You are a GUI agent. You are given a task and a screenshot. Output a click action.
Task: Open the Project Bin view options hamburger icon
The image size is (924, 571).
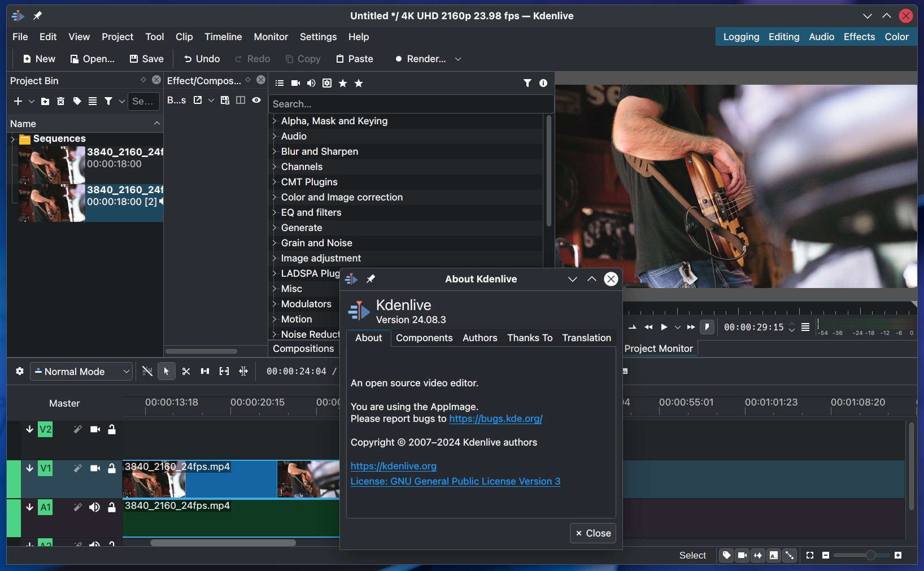click(x=93, y=101)
